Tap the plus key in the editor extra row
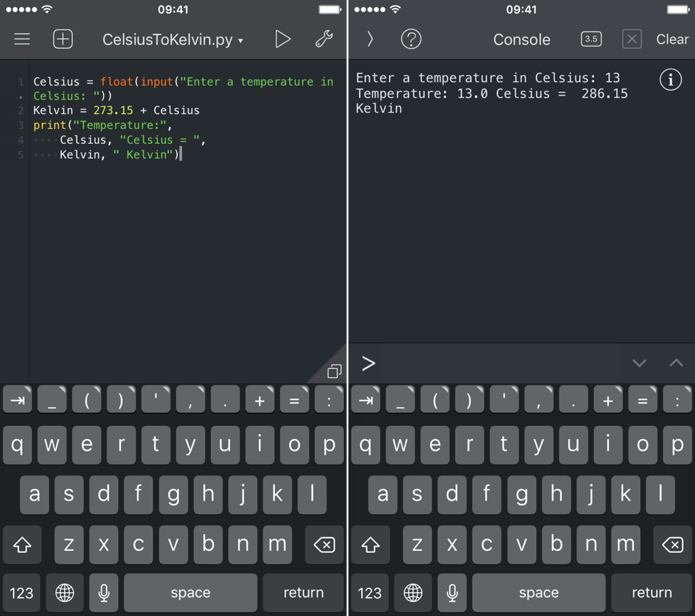 tap(260, 400)
